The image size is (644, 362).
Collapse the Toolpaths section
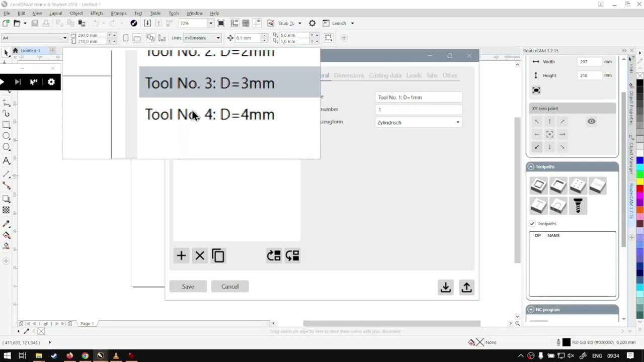point(531,166)
